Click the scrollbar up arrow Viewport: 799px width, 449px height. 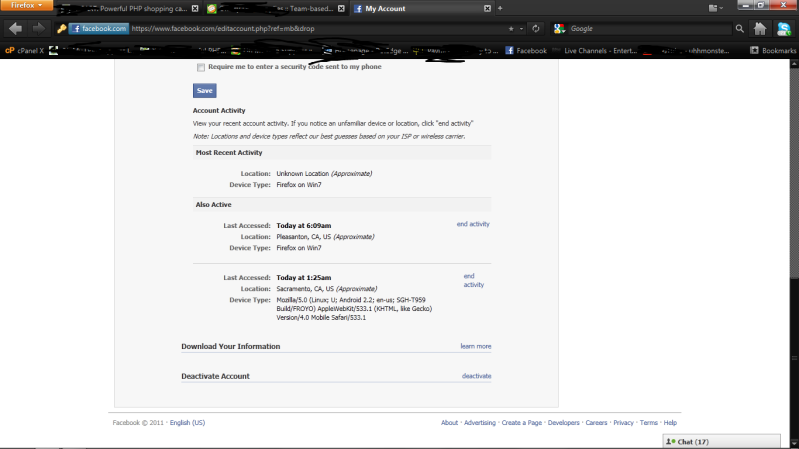pyautogui.click(x=794, y=64)
